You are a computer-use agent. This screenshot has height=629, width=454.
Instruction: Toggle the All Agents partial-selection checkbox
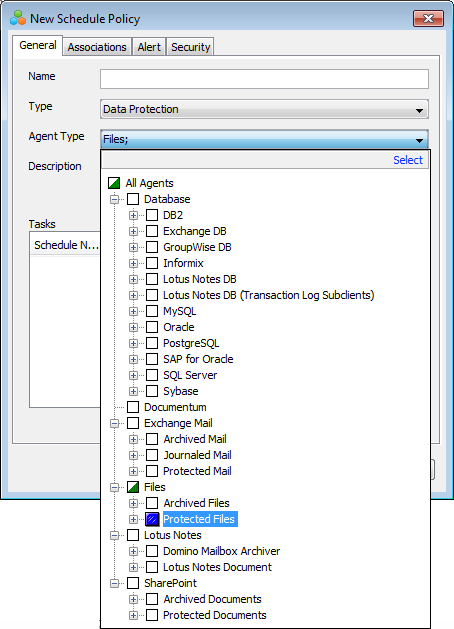(x=114, y=183)
